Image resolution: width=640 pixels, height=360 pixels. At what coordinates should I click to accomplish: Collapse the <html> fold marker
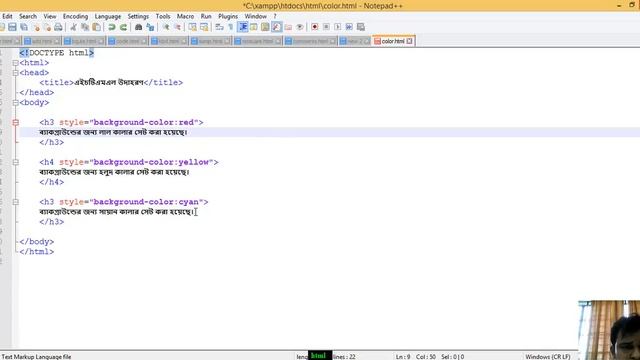click(x=16, y=63)
